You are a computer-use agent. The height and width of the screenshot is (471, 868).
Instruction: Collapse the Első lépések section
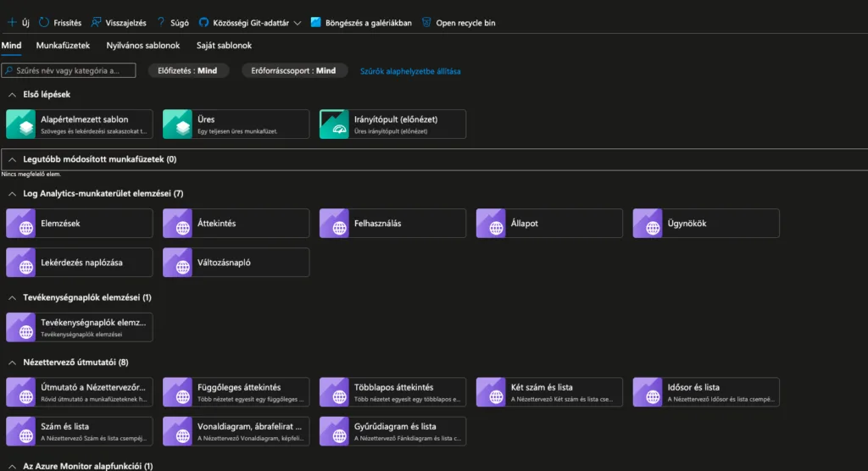(12, 94)
